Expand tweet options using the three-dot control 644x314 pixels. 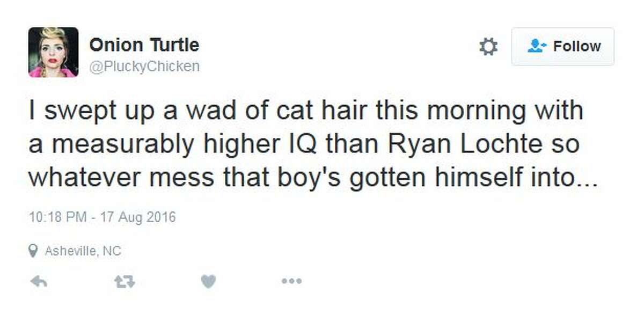(x=290, y=280)
